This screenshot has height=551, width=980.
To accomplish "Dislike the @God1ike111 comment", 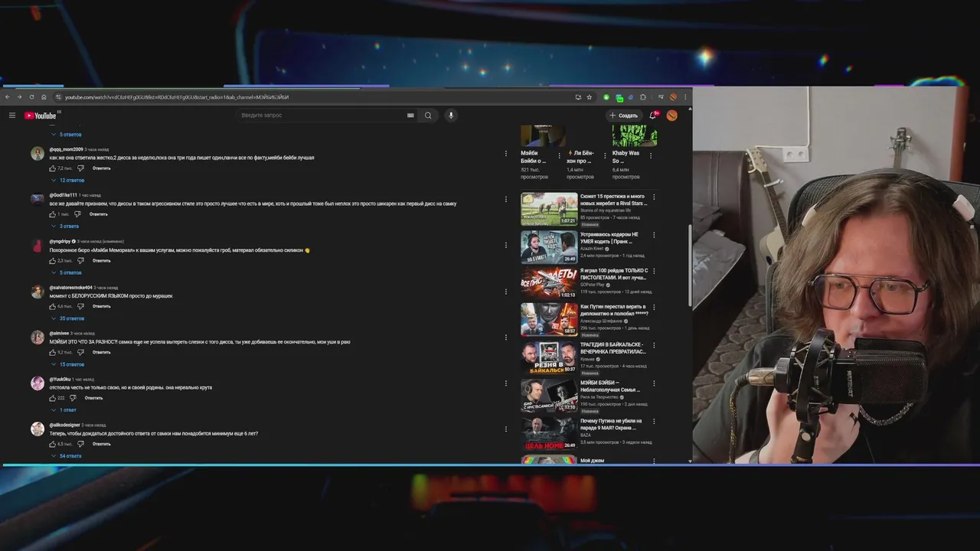I will [x=77, y=214].
